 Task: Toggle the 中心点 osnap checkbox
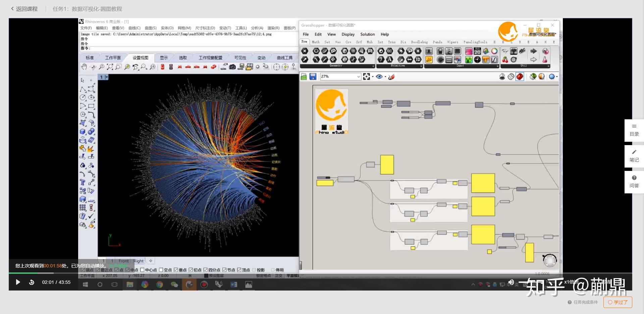click(142, 270)
